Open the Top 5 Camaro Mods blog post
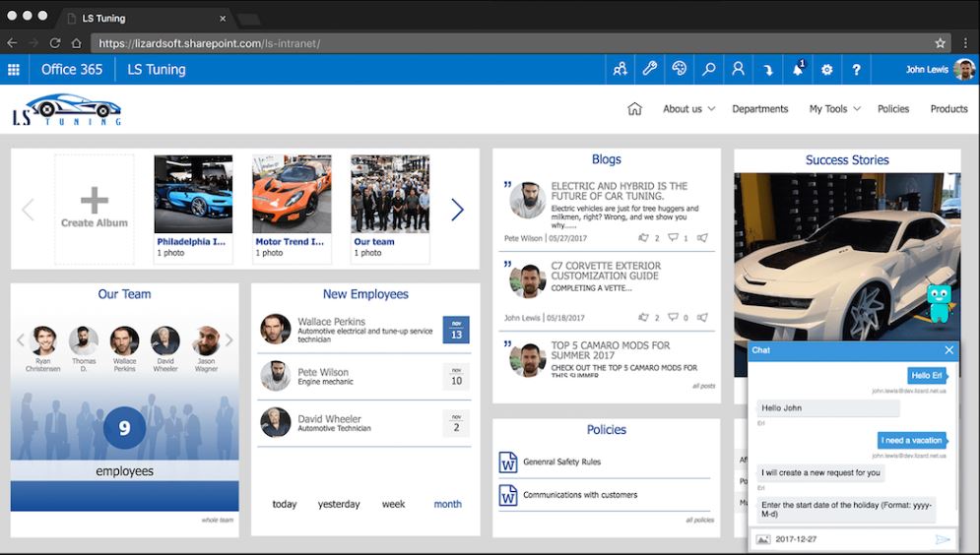 click(x=610, y=350)
